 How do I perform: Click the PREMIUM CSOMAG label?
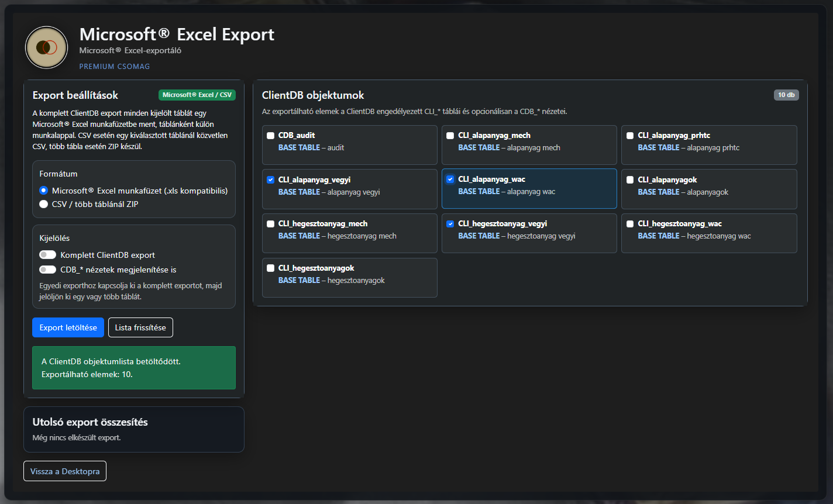pos(115,67)
